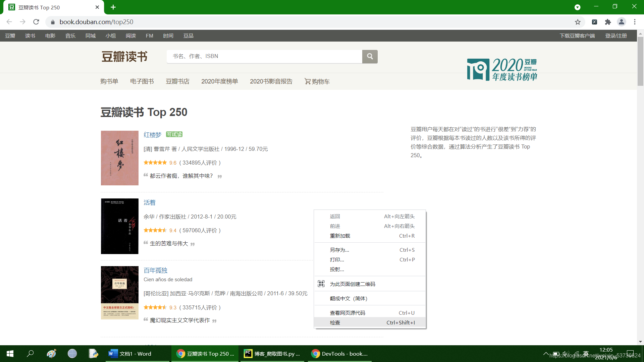
Task: Click the paint palette taskbar icon
Action: pyautogui.click(x=51, y=354)
